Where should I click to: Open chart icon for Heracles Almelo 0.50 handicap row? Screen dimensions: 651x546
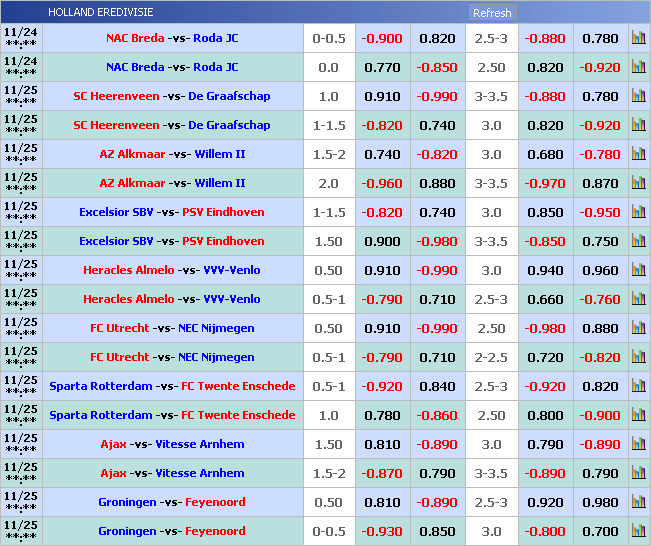point(638,271)
